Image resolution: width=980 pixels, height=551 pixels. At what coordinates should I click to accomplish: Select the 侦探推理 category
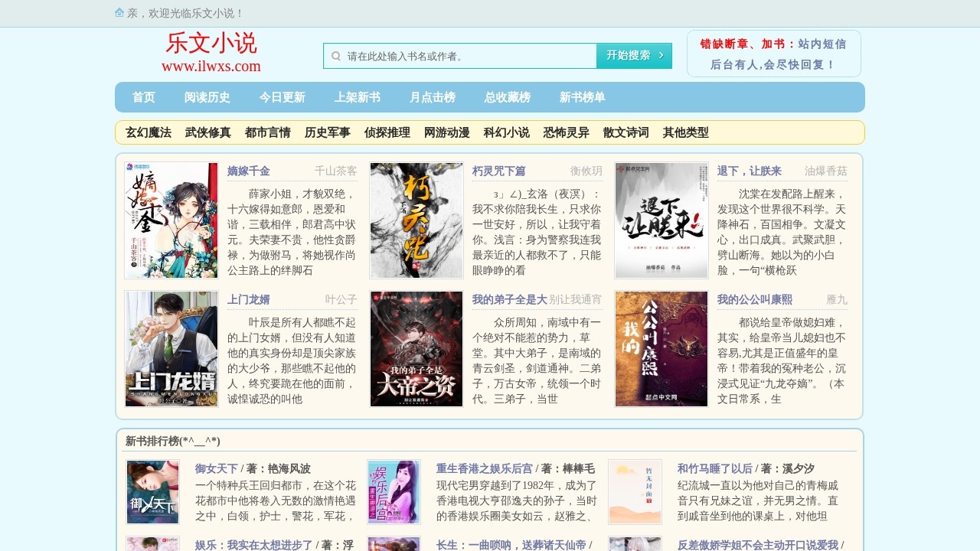(x=387, y=132)
